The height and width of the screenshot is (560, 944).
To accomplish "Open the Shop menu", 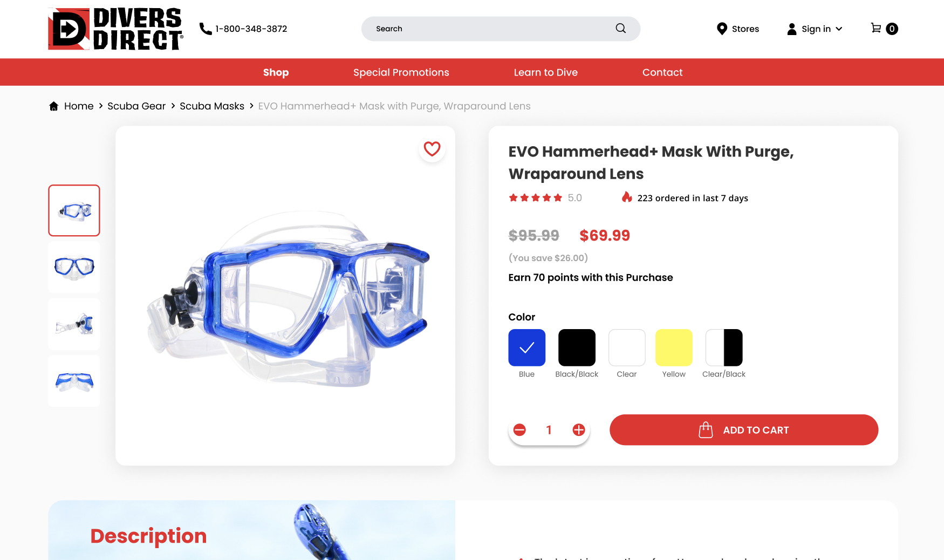I will [276, 72].
